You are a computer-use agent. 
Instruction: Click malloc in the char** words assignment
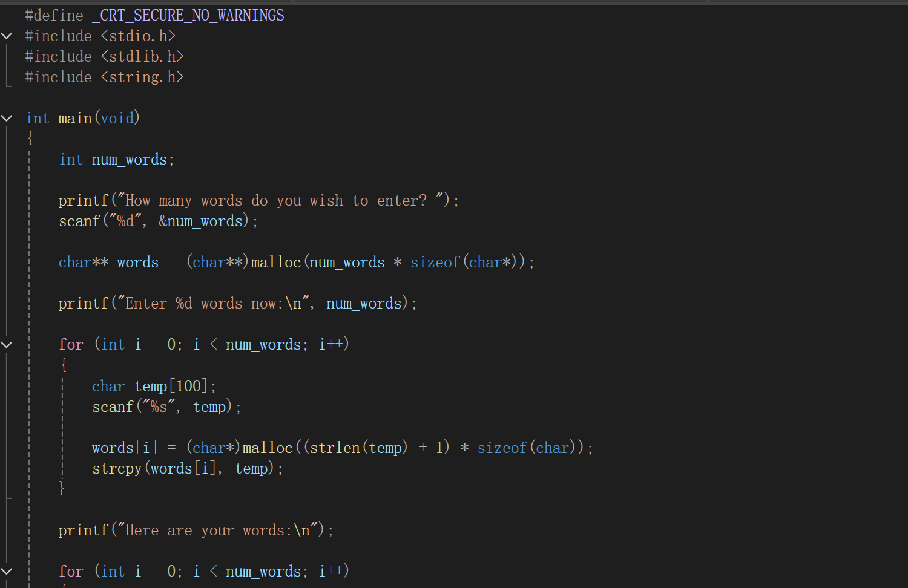(276, 263)
